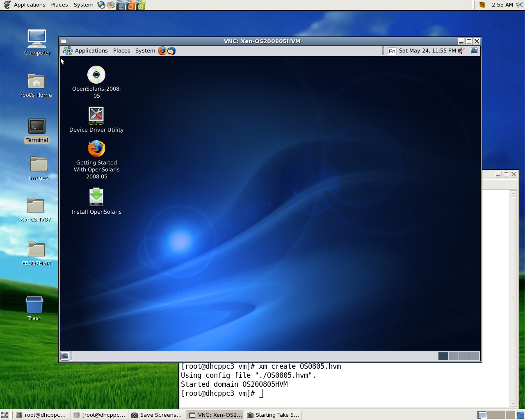Open the host System menu
This screenshot has width=525, height=420.
pos(83,5)
